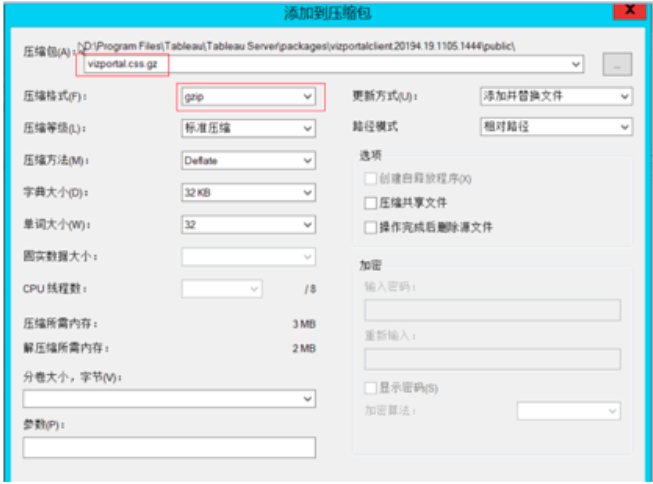The width and height of the screenshot is (653, 484).
Task: Open the 压缩等级 dropdown showing 标准压缩
Action: point(248,128)
